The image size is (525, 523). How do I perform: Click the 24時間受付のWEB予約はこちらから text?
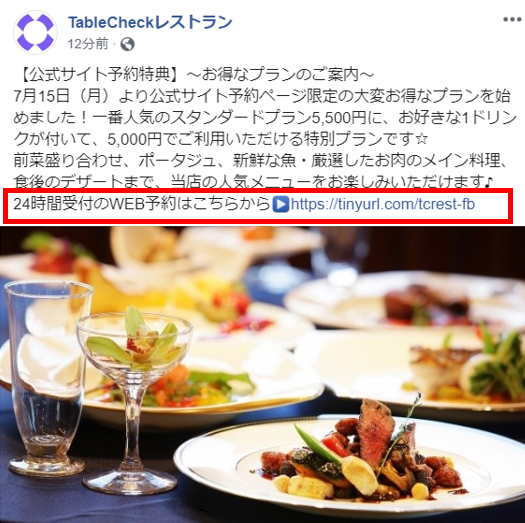(x=142, y=204)
